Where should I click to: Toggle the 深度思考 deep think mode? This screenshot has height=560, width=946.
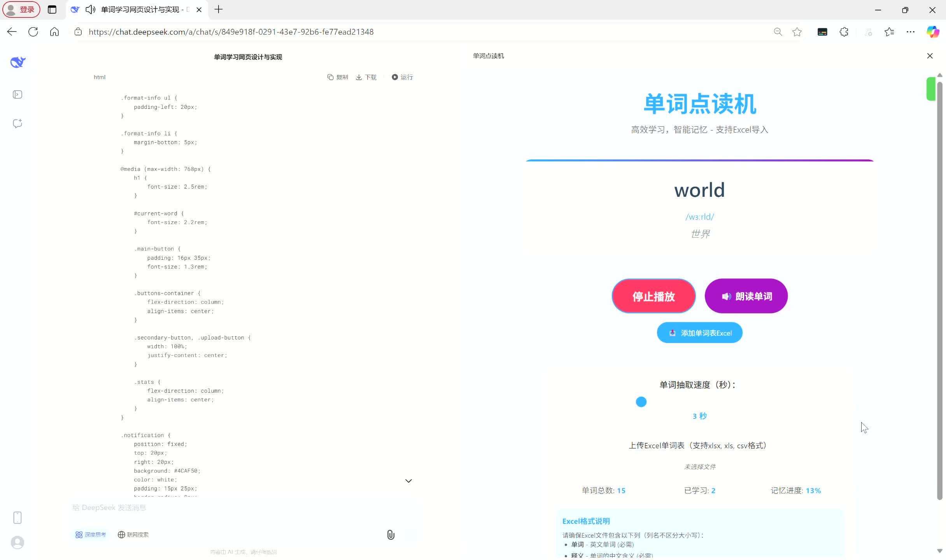point(91,535)
